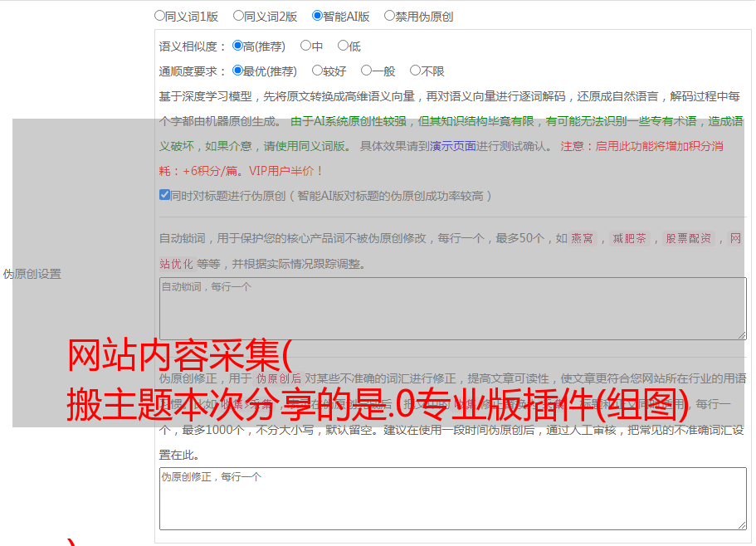Click the 自动锁词 textarea resize handle
The height and width of the screenshot is (546, 756).
click(742, 335)
